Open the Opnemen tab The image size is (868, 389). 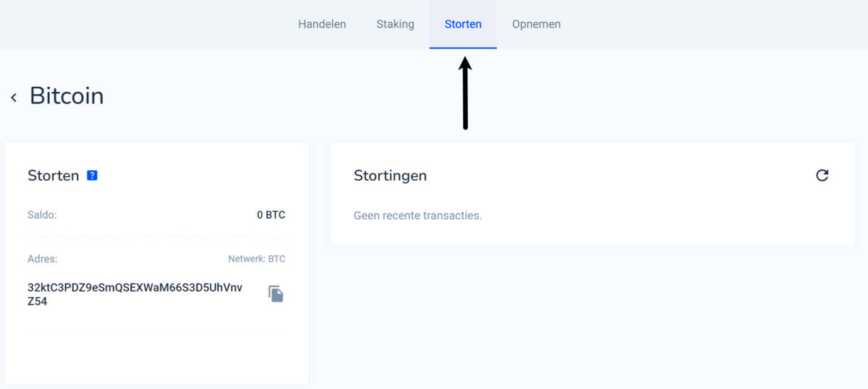(536, 24)
